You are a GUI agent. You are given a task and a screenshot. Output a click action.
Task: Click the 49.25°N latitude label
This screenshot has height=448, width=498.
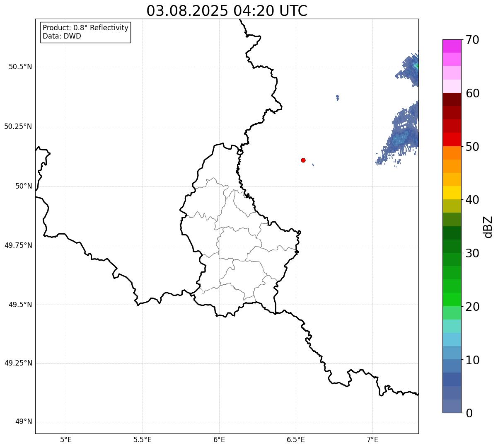[18, 363]
